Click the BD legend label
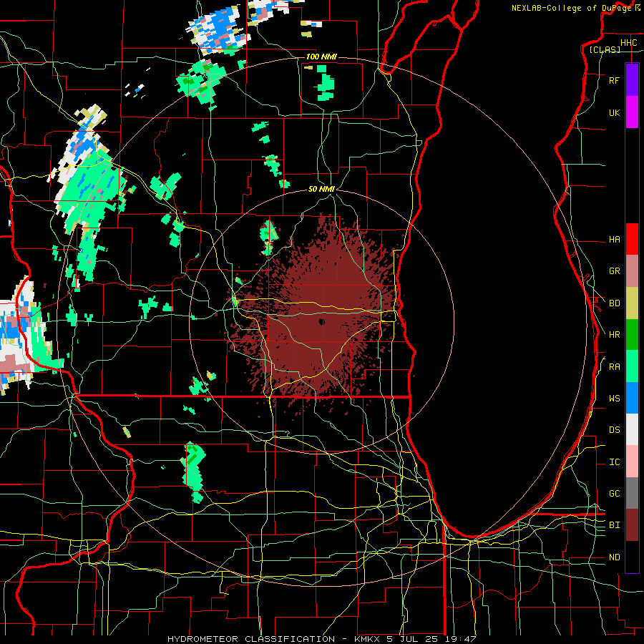This screenshot has height=644, width=644. tap(614, 303)
